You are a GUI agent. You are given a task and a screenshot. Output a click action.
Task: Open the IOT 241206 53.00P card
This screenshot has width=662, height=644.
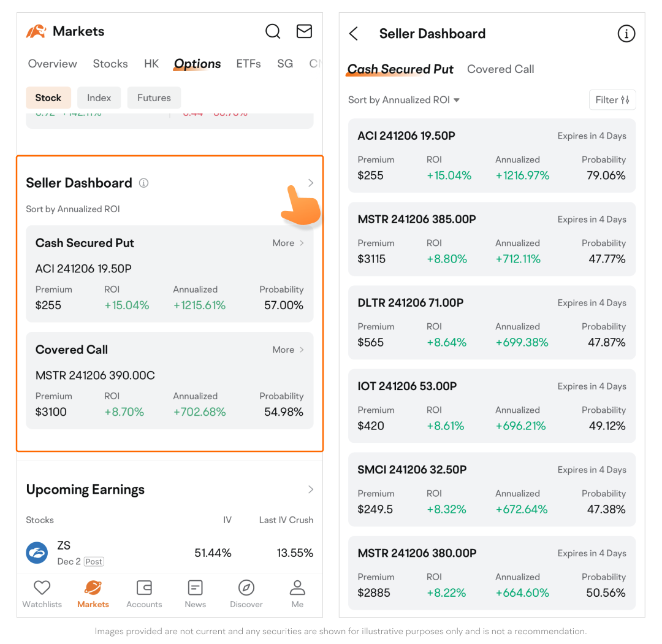click(492, 406)
